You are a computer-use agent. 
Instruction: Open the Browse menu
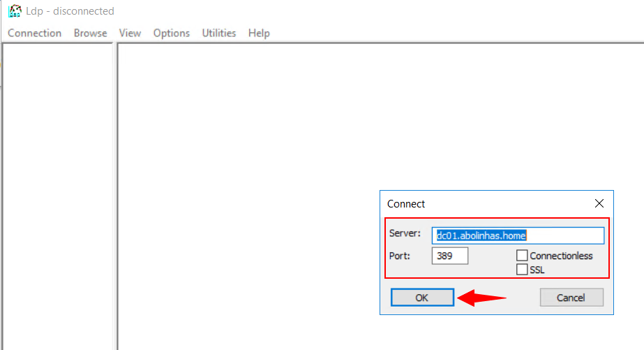click(x=91, y=33)
